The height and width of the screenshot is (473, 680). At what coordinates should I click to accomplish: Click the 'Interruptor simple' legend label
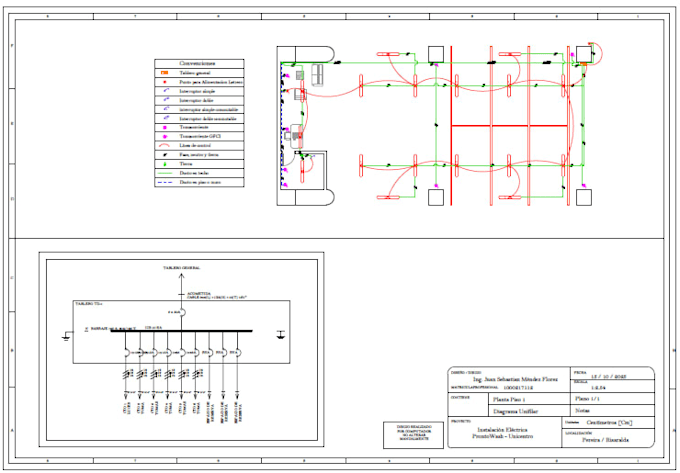[x=197, y=91]
